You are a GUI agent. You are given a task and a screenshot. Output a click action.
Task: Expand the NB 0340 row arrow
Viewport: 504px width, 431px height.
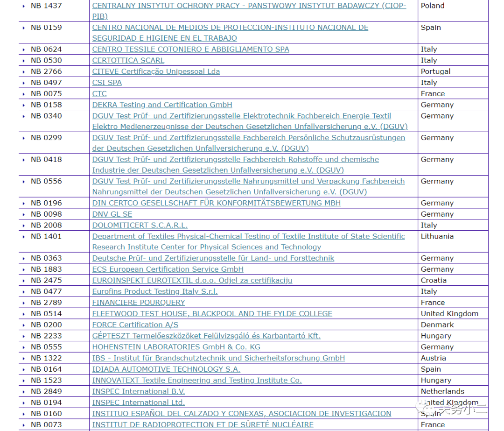(24, 116)
